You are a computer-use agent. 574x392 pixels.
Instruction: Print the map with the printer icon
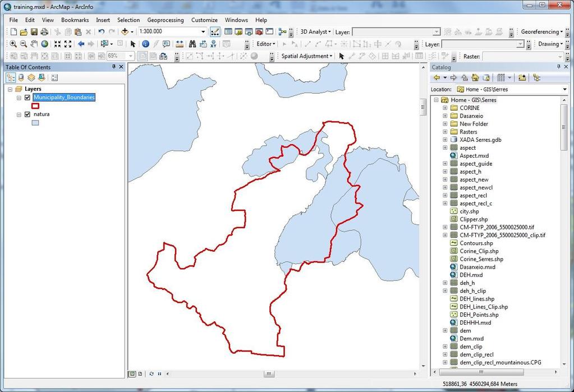[x=44, y=32]
